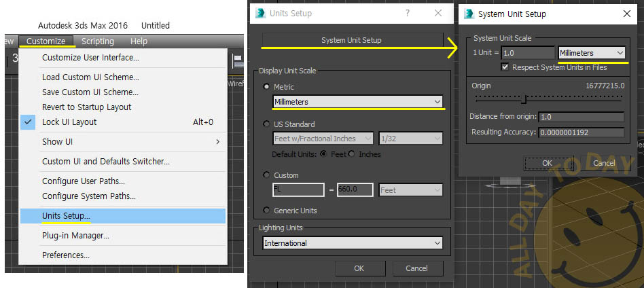
Task: Open the custom Feet unit dropdown
Action: pos(411,190)
